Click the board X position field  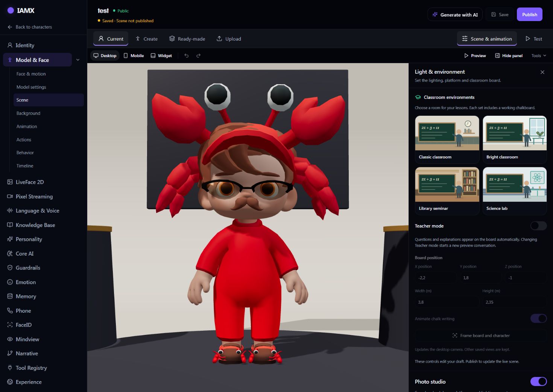(x=436, y=278)
